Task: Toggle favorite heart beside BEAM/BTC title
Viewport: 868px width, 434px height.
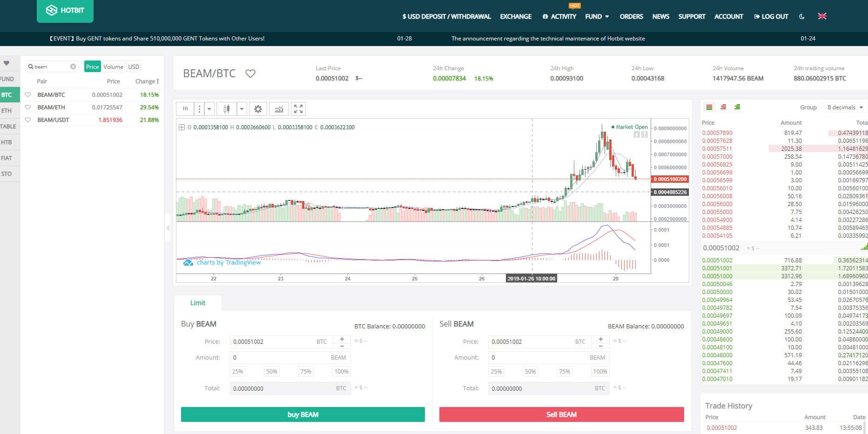Action: pyautogui.click(x=250, y=73)
